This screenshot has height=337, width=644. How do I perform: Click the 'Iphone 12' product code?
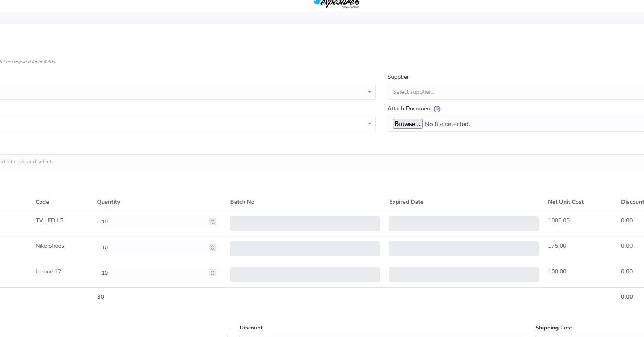pos(48,271)
